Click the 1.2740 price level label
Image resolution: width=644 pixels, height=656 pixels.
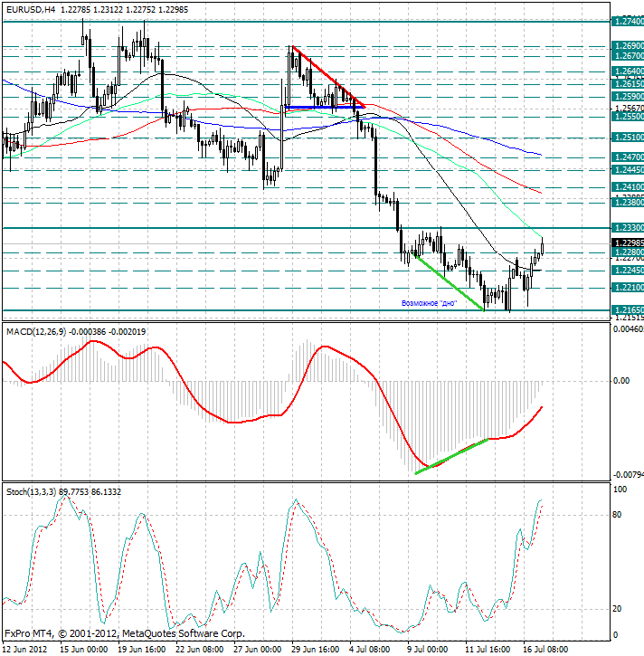click(628, 21)
